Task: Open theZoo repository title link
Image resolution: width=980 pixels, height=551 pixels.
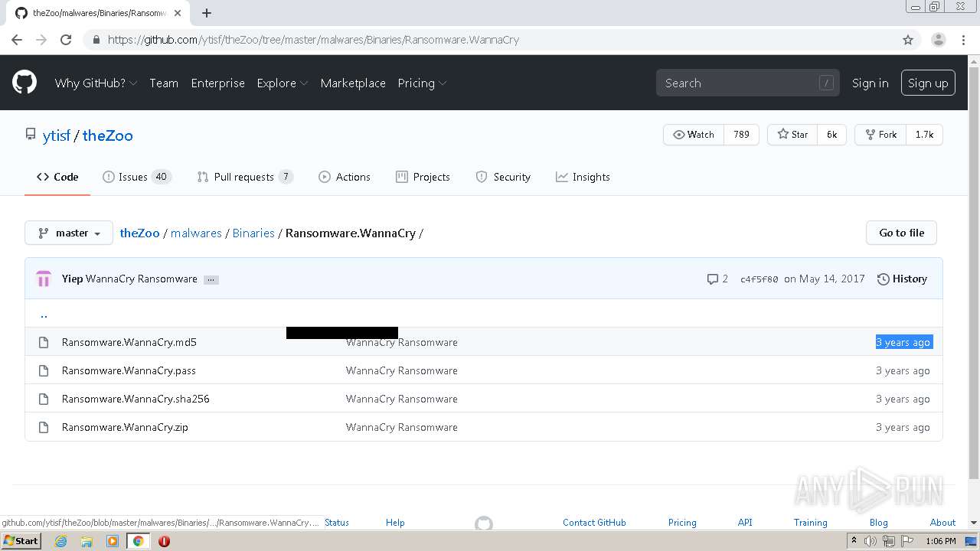Action: point(108,135)
